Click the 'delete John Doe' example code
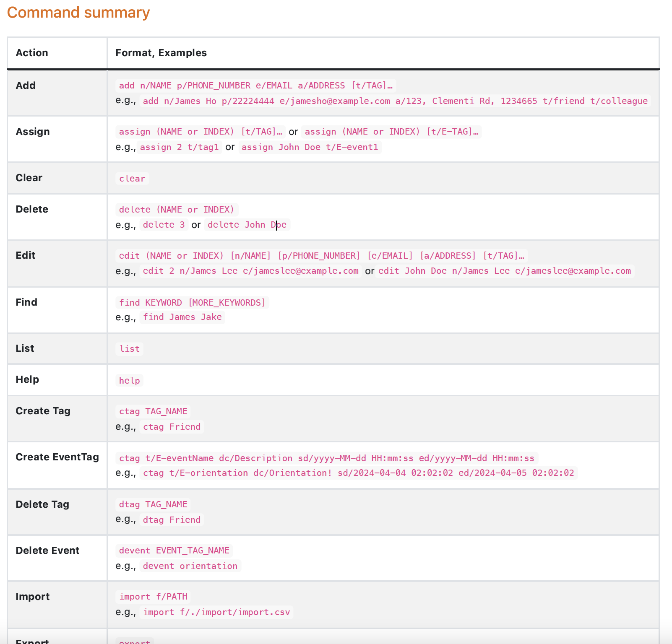Viewport: 672px width, 644px height. (247, 225)
